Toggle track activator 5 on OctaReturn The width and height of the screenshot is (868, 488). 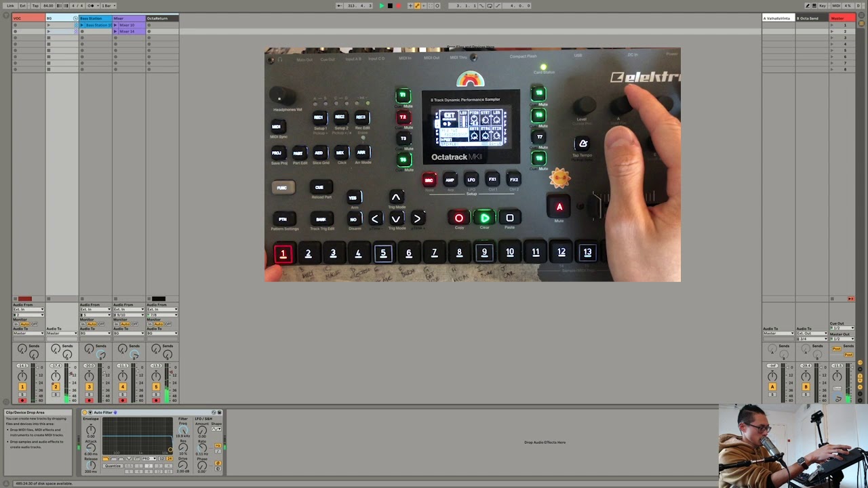pos(156,387)
